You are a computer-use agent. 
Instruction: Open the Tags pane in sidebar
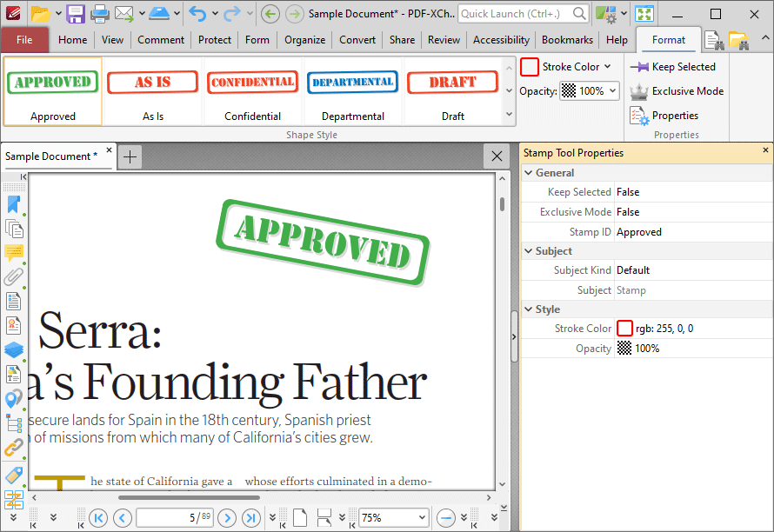tap(14, 475)
